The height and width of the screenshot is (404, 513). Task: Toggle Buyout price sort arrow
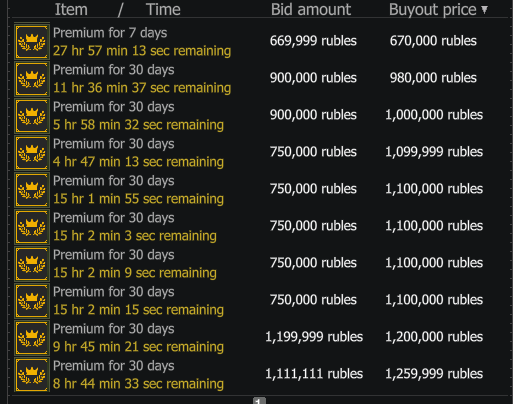click(x=485, y=10)
